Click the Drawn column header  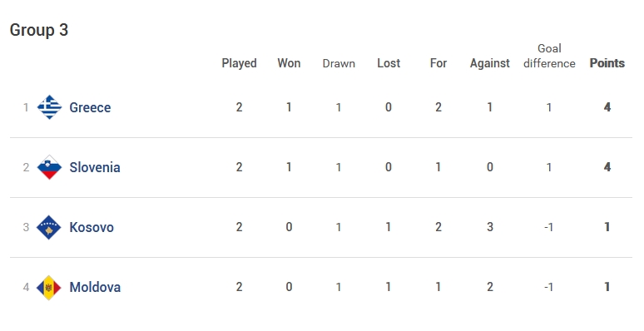339,64
